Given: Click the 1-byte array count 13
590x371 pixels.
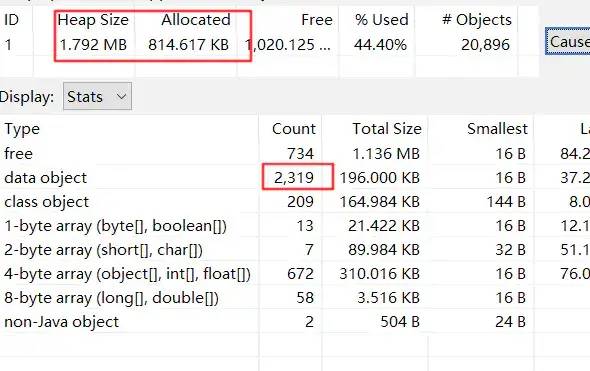Looking at the screenshot, I should point(305,226).
